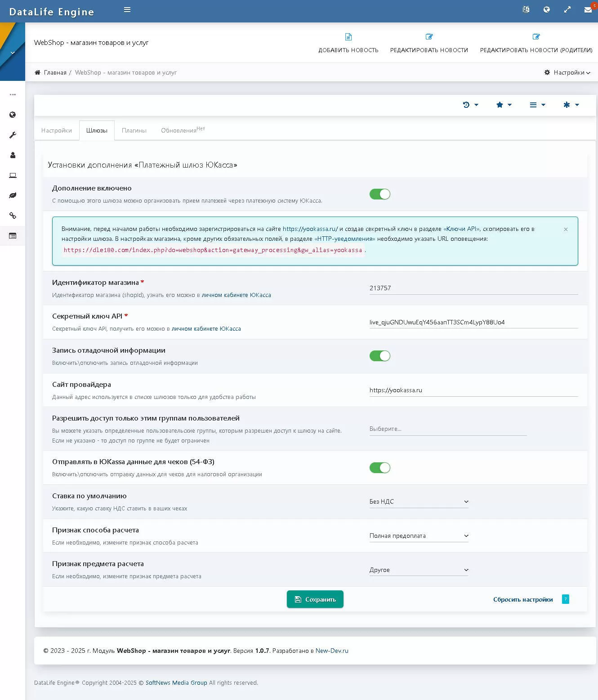
Task: Click the Добавить новость document icon
Action: [x=348, y=37]
